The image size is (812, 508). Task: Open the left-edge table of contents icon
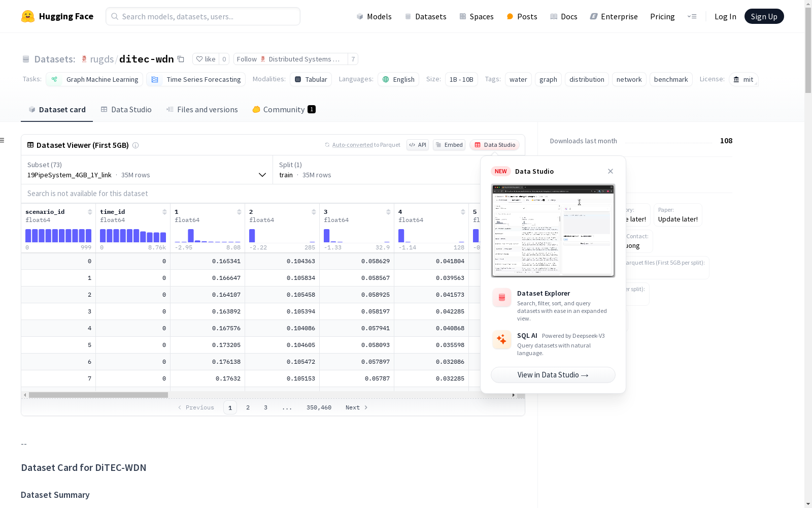[x=3, y=140]
